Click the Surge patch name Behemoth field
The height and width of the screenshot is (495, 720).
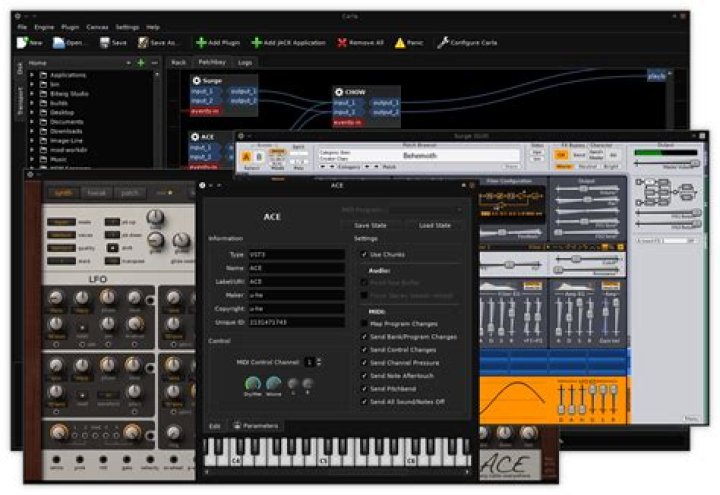(419, 155)
